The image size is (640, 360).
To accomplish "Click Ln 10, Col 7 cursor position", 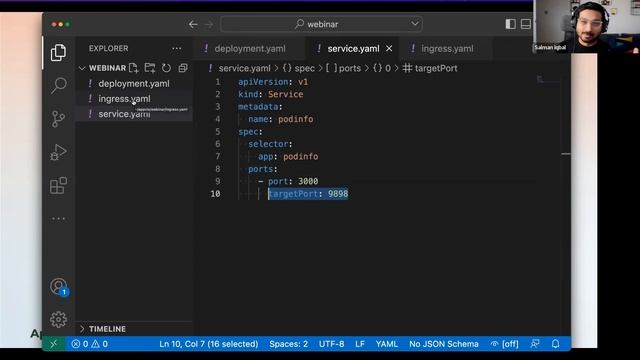I will click(x=209, y=344).
